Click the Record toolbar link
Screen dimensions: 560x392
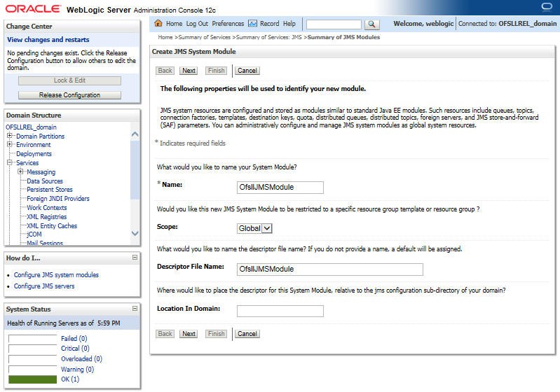(x=269, y=24)
